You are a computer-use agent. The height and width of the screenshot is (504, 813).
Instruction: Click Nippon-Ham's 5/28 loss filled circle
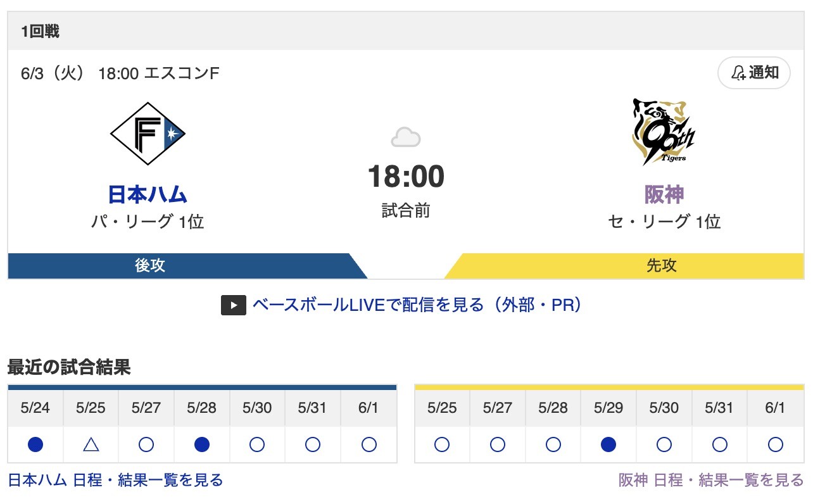(201, 445)
